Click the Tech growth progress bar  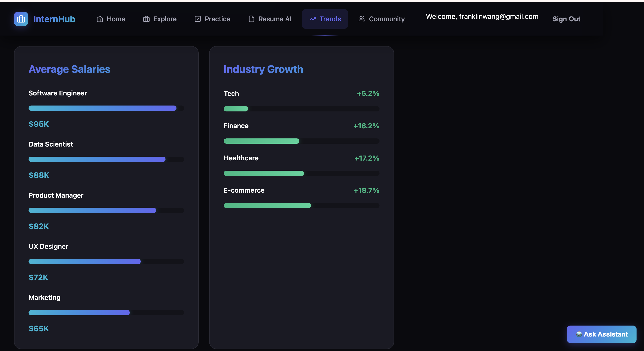click(301, 109)
